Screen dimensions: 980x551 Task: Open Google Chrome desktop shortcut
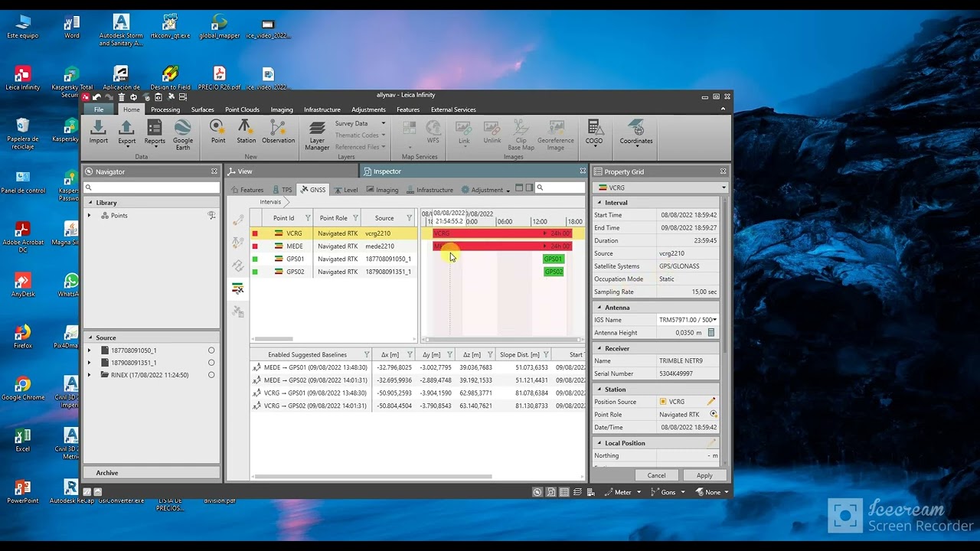pos(23,389)
